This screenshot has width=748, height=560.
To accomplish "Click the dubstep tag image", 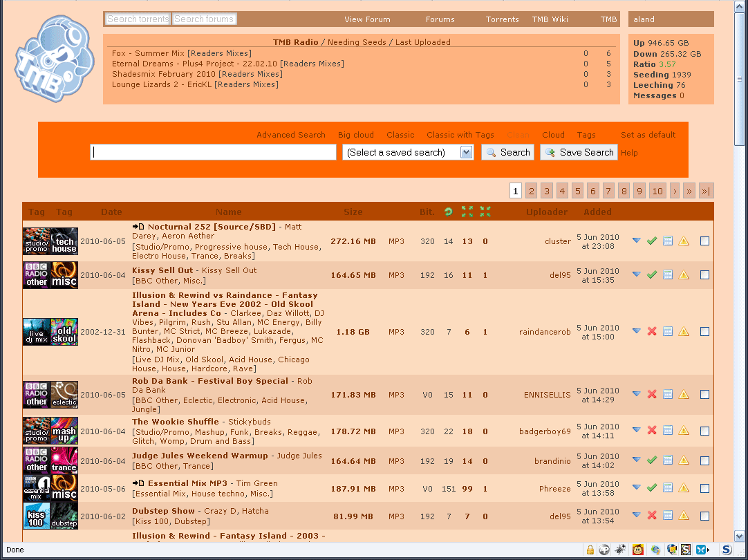I will pyautogui.click(x=64, y=516).
